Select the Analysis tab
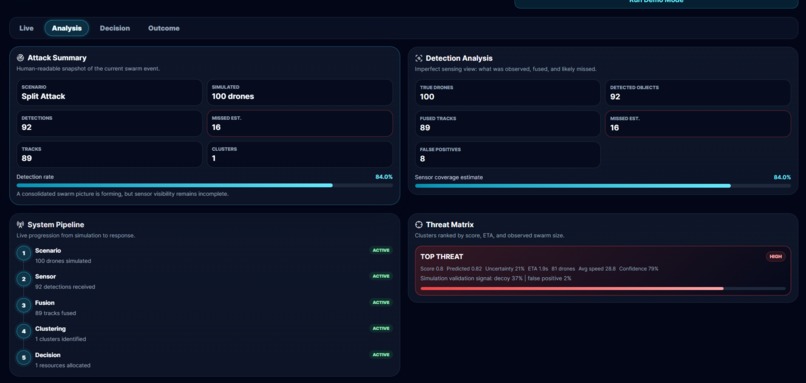806x383 pixels. [66, 28]
